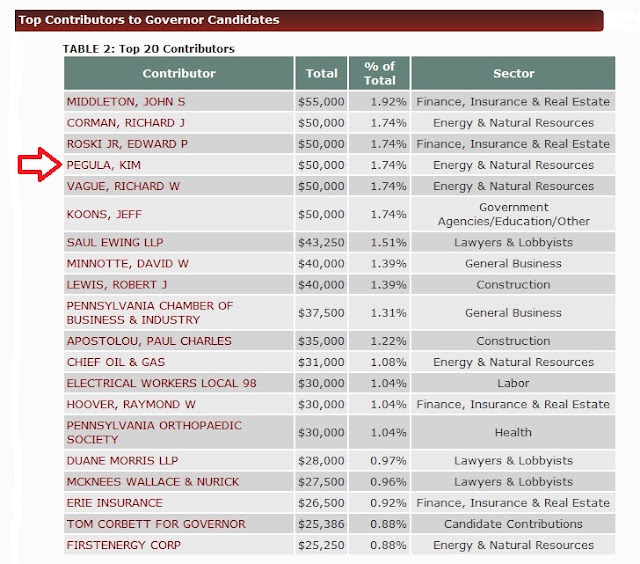Select the $55,000 total cell
This screenshot has width=640, height=564.
(321, 102)
